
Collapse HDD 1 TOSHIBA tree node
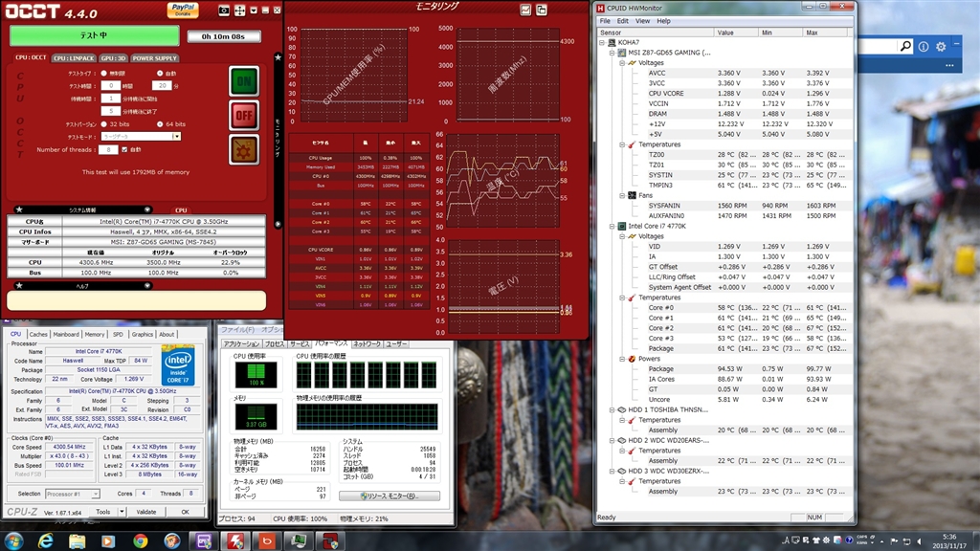tap(612, 409)
